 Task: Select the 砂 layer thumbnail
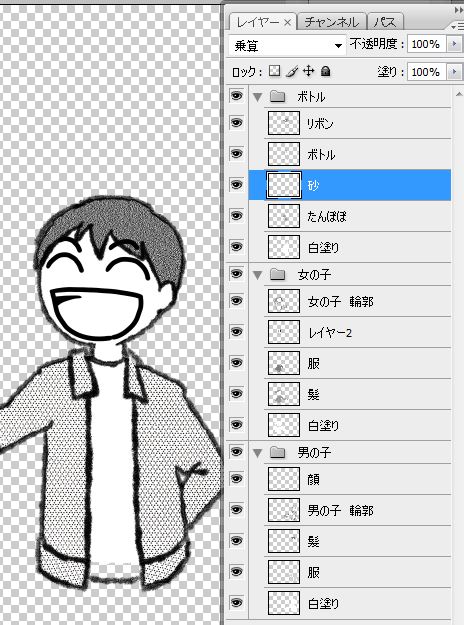tap(284, 185)
